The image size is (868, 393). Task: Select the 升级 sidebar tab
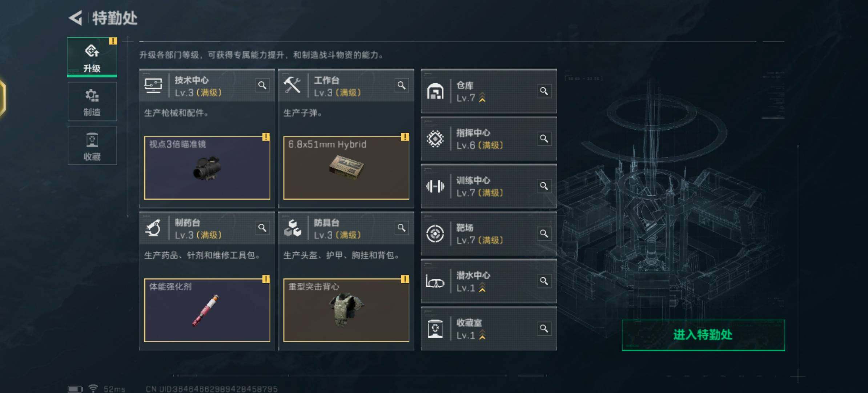92,57
